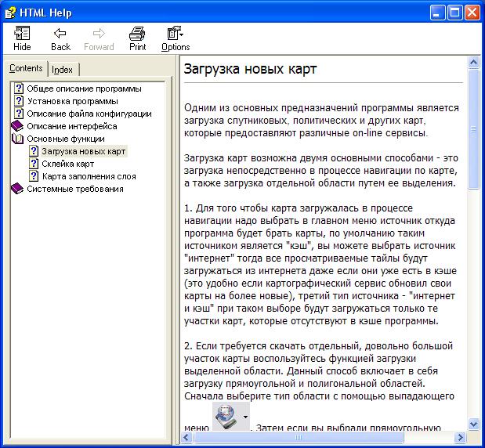Click the Print printer icon
The height and width of the screenshot is (448, 485).
(x=137, y=34)
